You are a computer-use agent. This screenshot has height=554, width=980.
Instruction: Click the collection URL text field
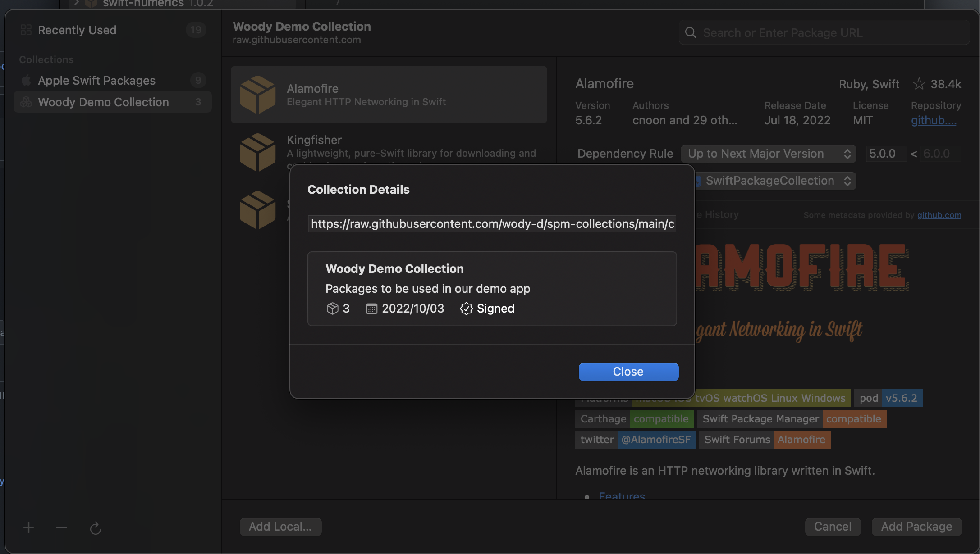[492, 224]
